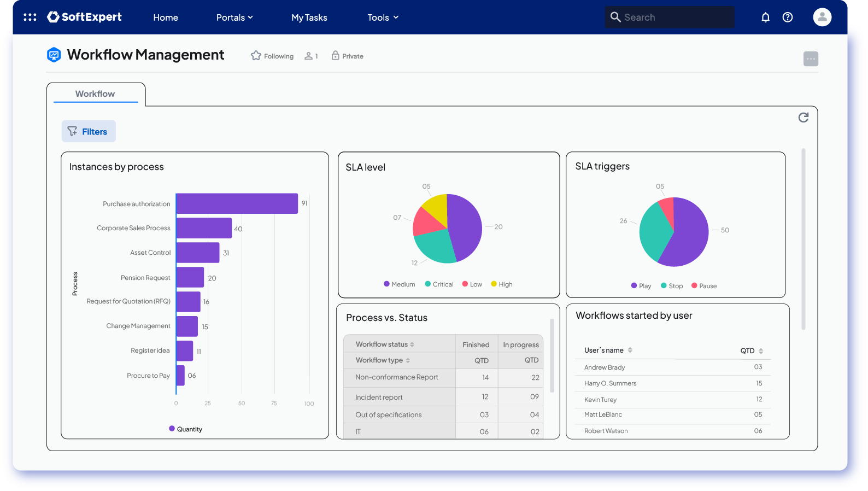Select the Workflow tab
Image resolution: width=868 pixels, height=491 pixels.
(95, 94)
